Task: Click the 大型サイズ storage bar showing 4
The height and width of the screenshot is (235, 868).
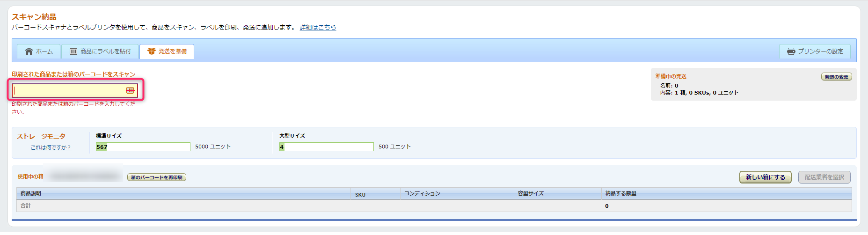Action: 326,147
